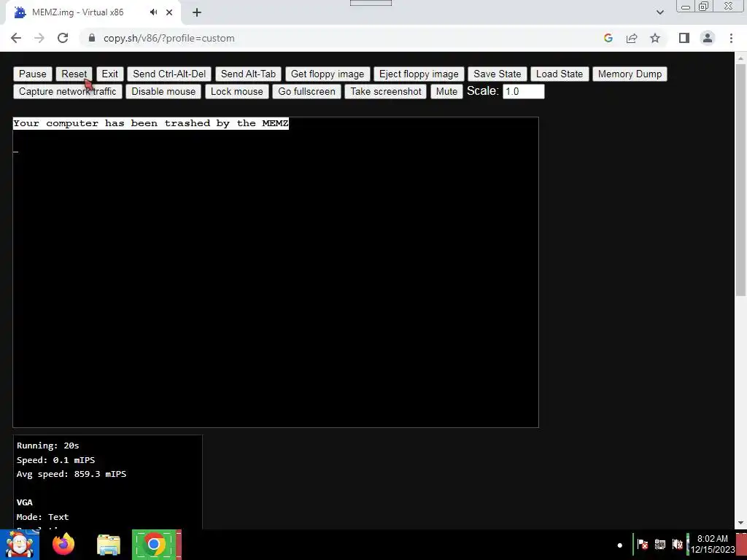Click the Chrome taskbar icon

(154, 544)
